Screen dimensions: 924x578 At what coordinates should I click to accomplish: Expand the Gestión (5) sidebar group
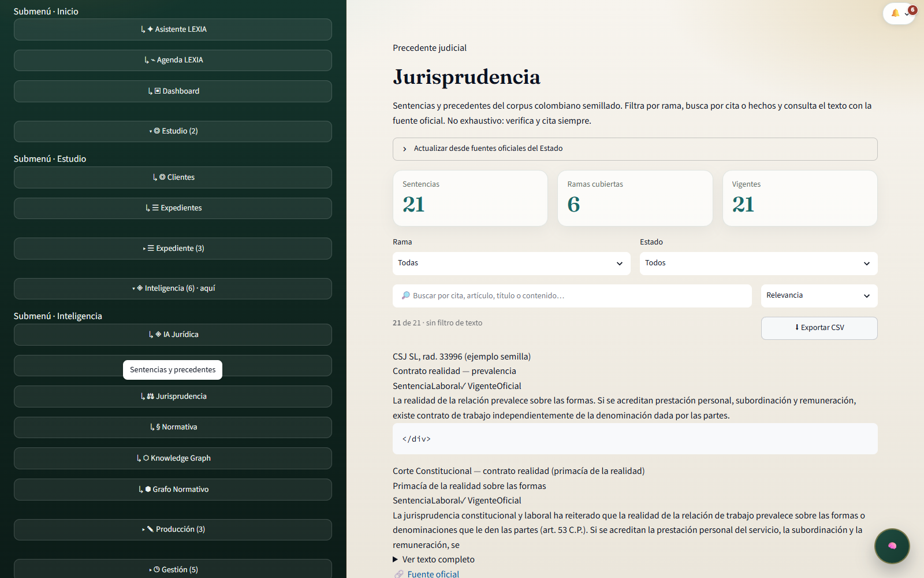[x=173, y=569]
